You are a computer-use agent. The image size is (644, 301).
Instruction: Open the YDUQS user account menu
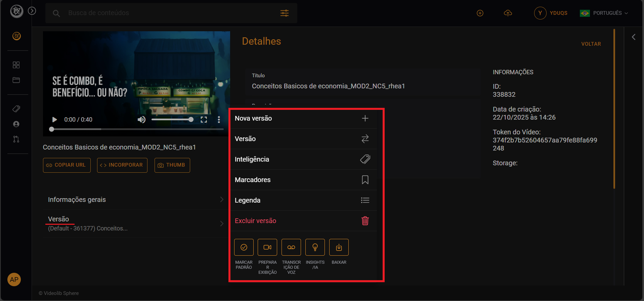click(x=551, y=13)
